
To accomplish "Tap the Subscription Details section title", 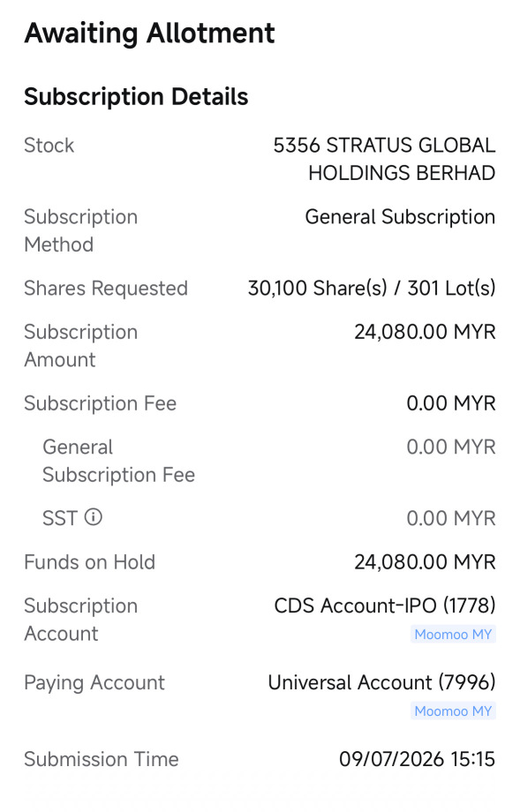I will click(x=136, y=97).
